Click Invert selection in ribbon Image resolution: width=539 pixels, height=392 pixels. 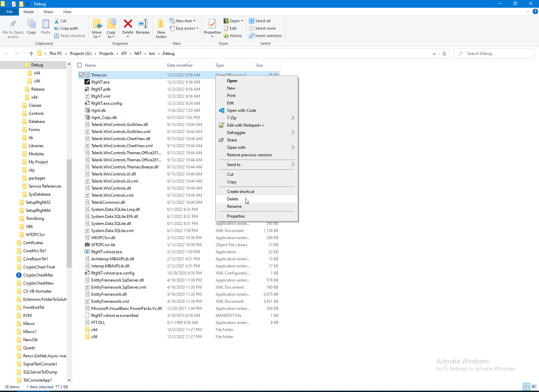point(265,36)
